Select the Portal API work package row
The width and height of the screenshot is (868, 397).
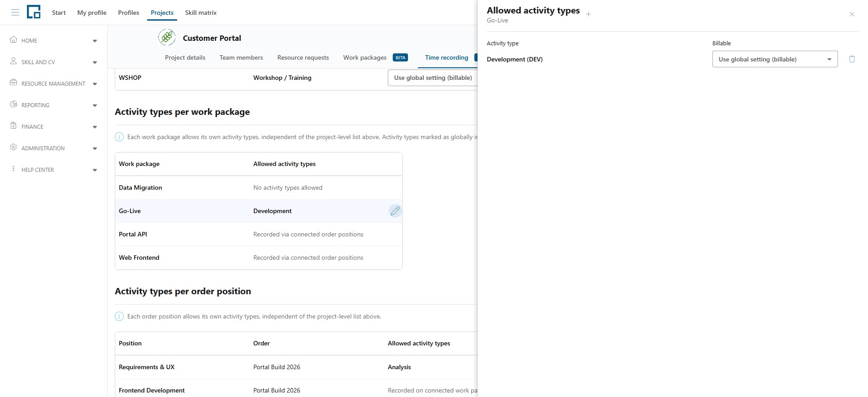click(x=259, y=234)
